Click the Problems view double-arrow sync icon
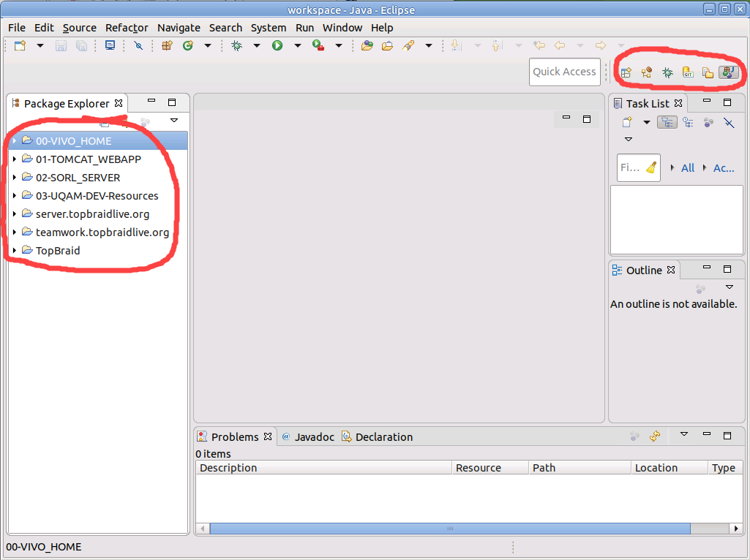This screenshot has width=750, height=560. 655,436
